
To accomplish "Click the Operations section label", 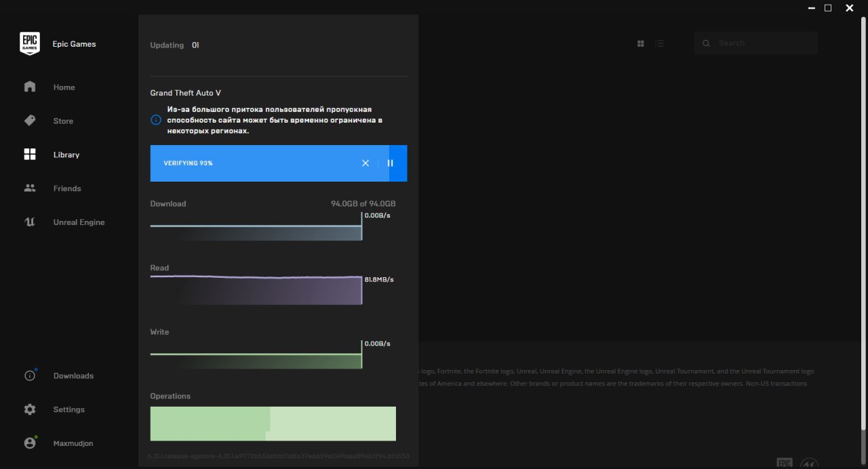I will (170, 396).
